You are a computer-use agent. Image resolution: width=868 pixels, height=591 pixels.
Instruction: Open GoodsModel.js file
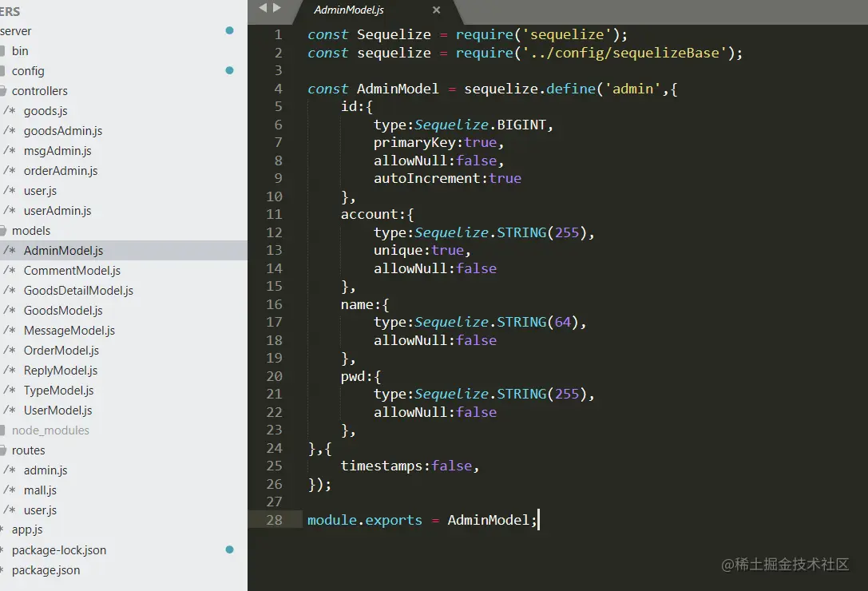63,310
